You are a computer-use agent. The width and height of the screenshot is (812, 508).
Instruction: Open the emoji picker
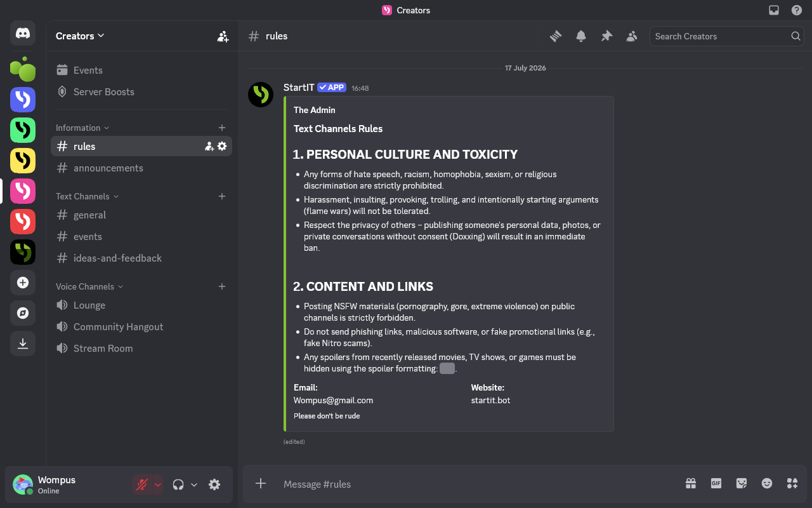(x=767, y=484)
